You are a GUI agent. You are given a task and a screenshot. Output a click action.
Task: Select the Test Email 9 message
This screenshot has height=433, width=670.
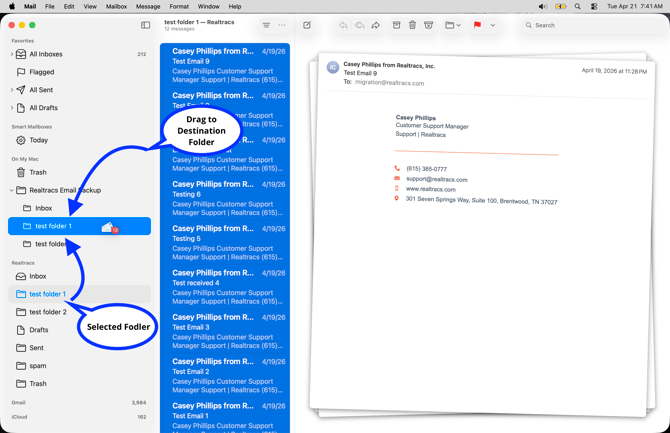(225, 65)
